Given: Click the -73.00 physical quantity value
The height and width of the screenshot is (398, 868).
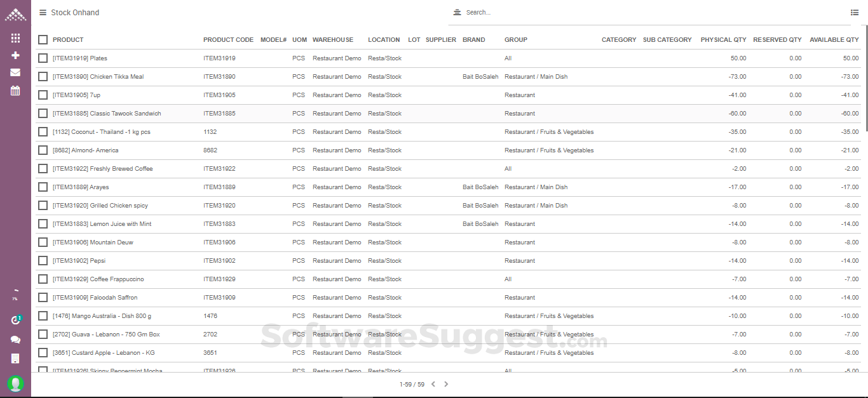Looking at the screenshot, I should tap(737, 77).
